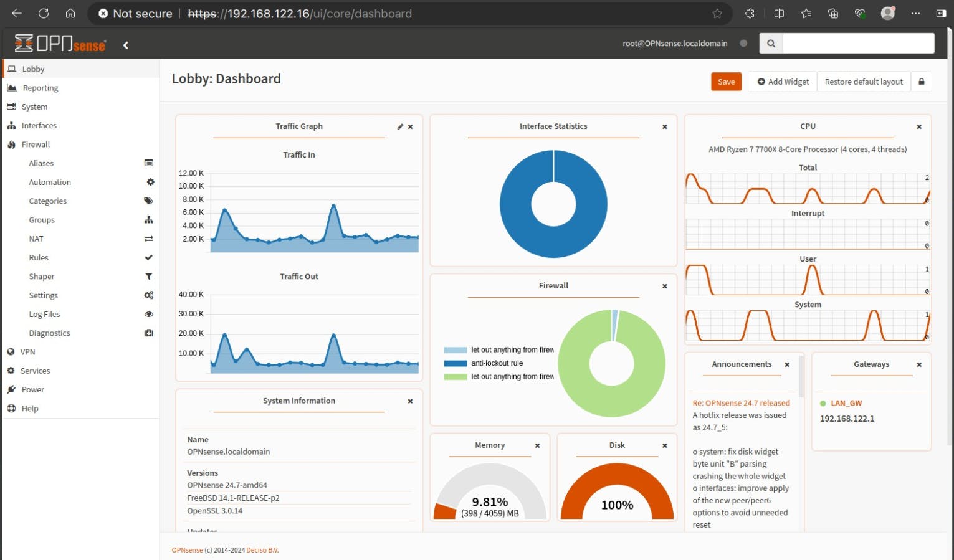Click the top search input field
954x560 pixels.
858,44
